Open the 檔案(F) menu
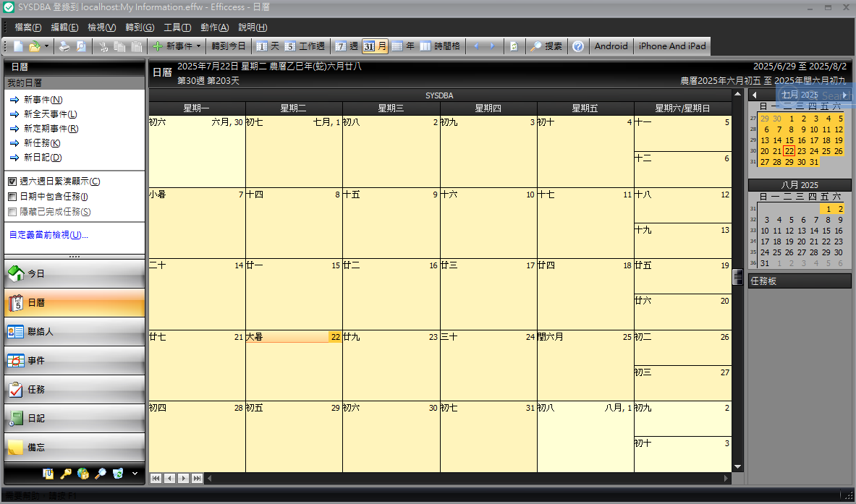 tap(27, 27)
